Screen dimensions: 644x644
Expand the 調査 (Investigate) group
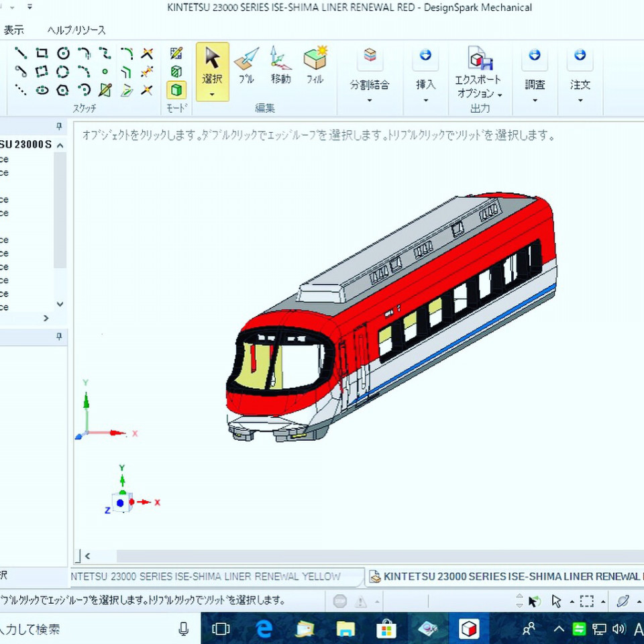pyautogui.click(x=535, y=101)
